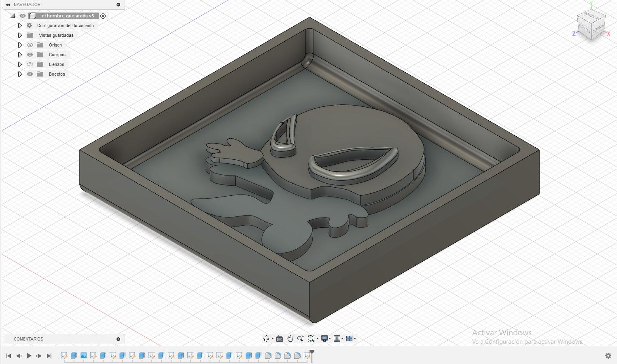Click the Bocetos folder icon
617x364 pixels.
(x=40, y=74)
